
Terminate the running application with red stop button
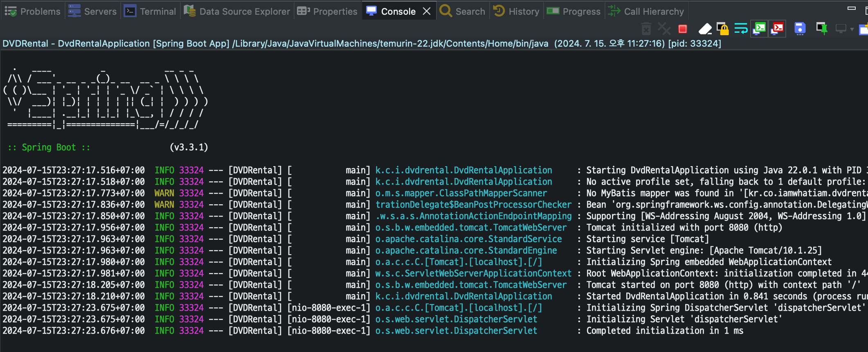[x=682, y=29]
